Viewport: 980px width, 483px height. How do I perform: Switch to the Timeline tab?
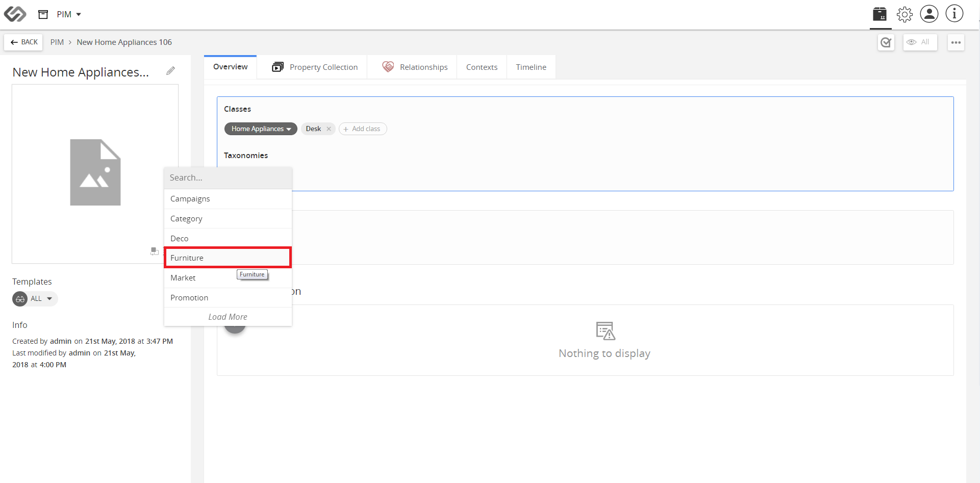point(531,67)
